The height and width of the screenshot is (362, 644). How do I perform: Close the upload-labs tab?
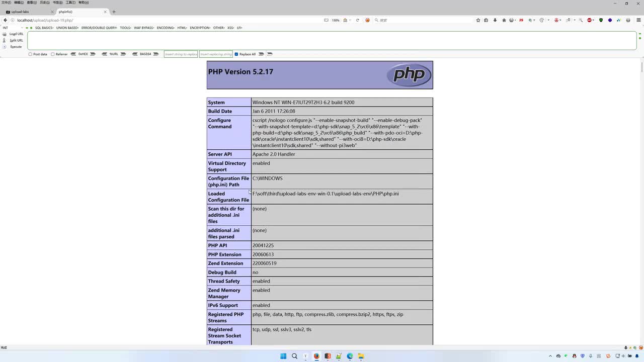52,12
